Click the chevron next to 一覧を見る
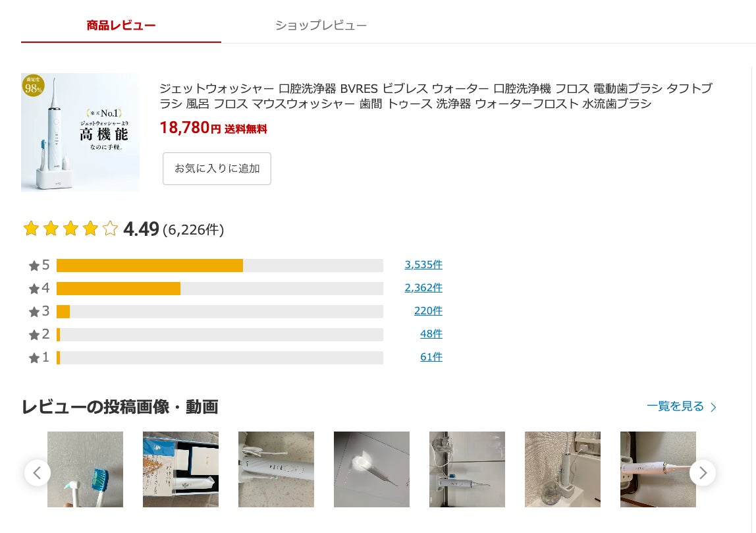756x533 pixels. pyautogui.click(x=713, y=407)
